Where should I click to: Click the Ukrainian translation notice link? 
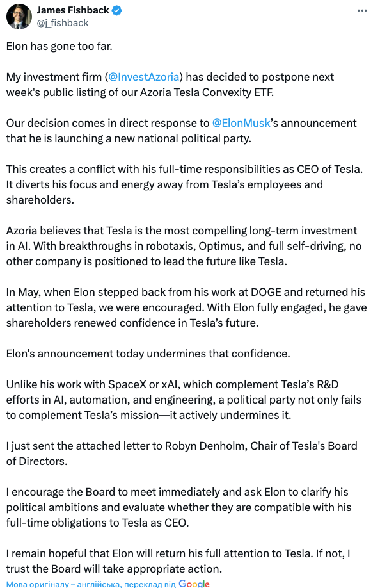tap(91, 584)
